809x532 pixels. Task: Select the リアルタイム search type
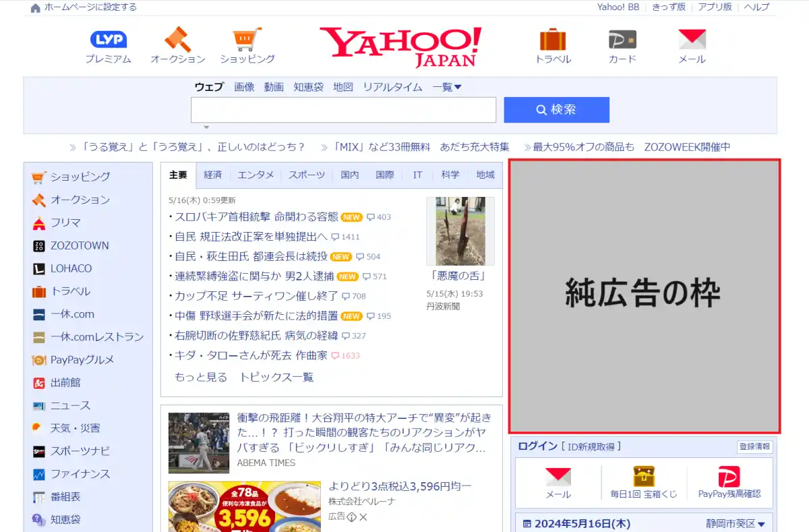pos(392,87)
